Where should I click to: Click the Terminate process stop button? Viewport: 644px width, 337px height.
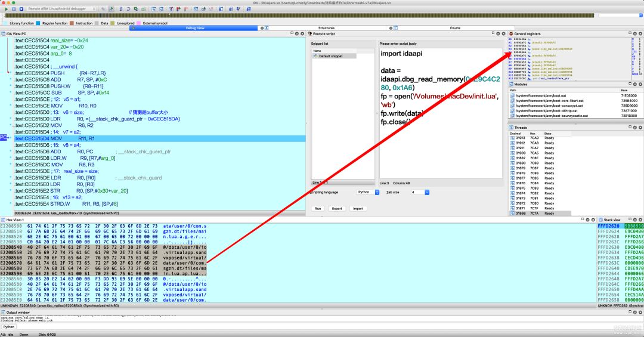(x=20, y=10)
